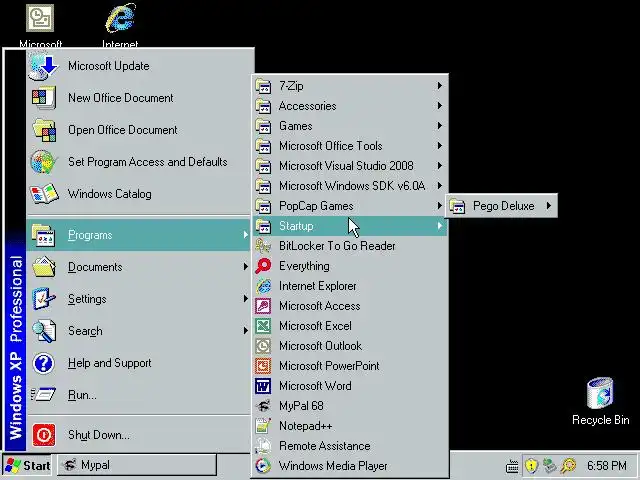Click the "Games" folder label
This screenshot has width=640, height=480.
pos(296,126)
